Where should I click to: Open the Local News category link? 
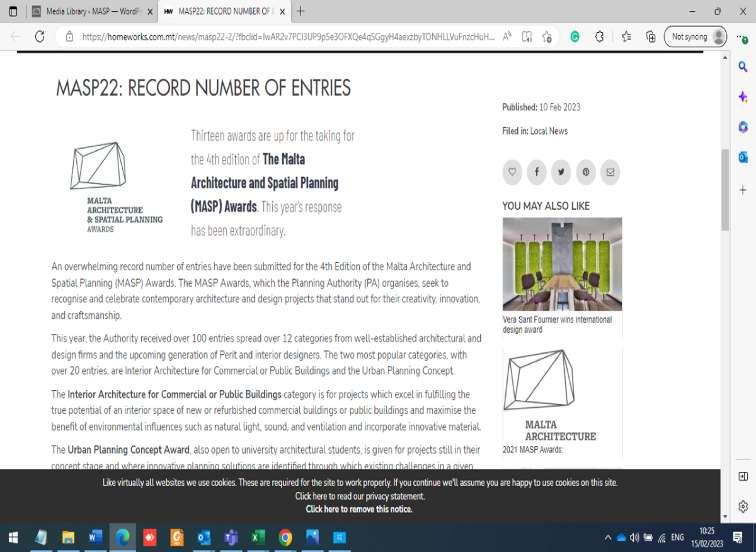coord(549,131)
